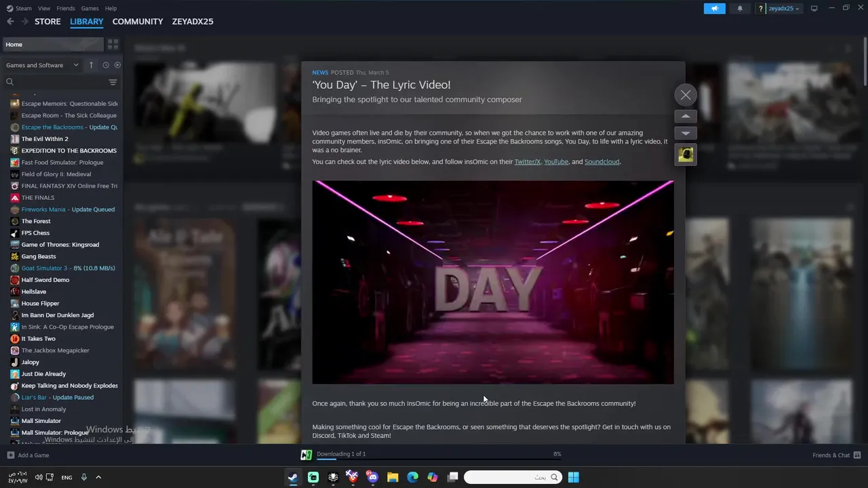868x488 pixels.
Task: Open Copilot icon in taskbar
Action: pyautogui.click(x=433, y=477)
